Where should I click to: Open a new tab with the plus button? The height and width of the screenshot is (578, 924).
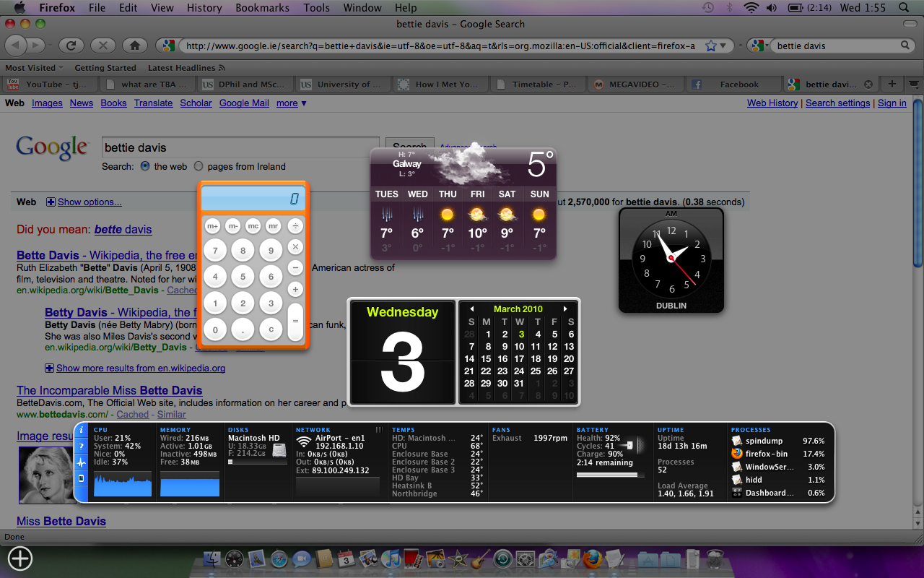pos(892,84)
